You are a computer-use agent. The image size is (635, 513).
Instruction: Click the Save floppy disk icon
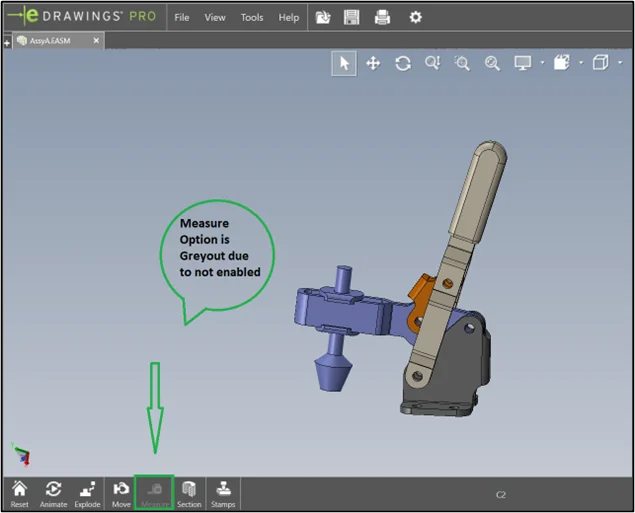pos(352,17)
